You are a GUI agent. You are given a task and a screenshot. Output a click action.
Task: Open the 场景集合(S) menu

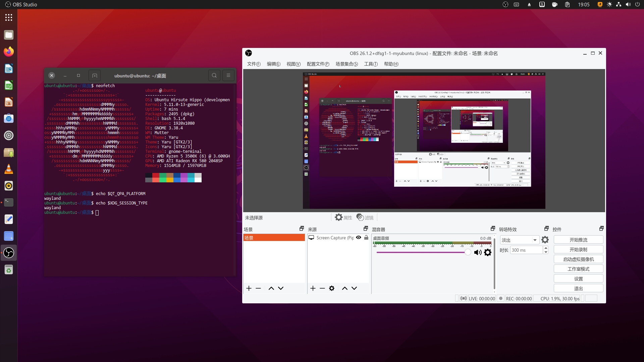tap(347, 64)
